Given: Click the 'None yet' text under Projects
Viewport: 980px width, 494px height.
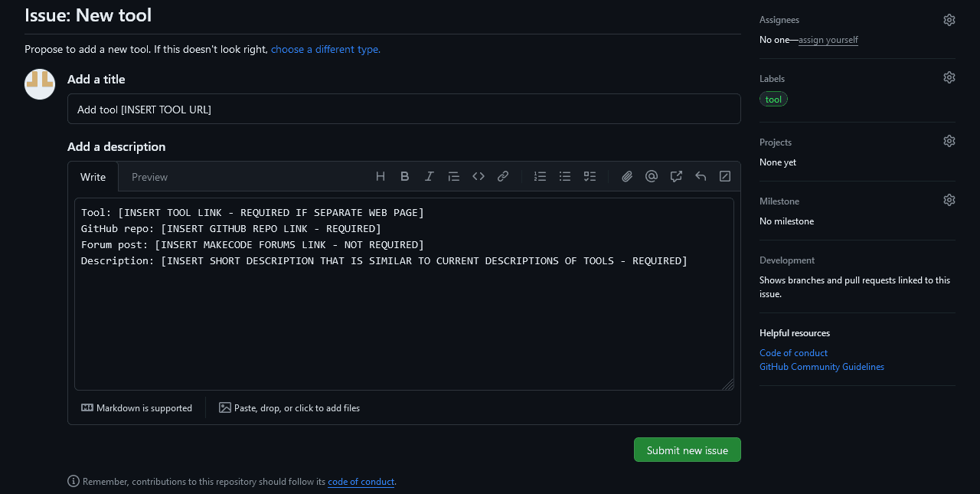Looking at the screenshot, I should coord(778,162).
